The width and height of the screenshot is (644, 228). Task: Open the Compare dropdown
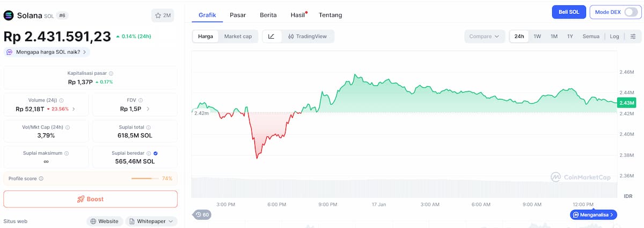[x=484, y=37]
